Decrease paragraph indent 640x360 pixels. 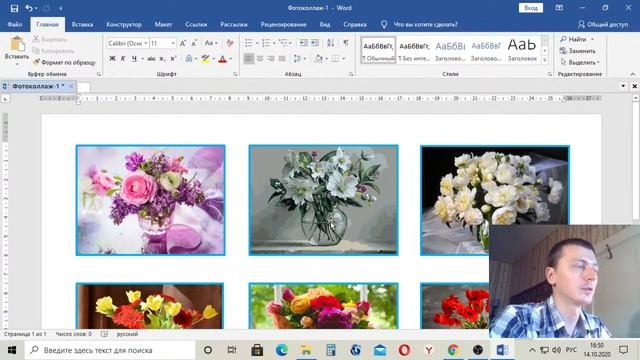pos(304,43)
